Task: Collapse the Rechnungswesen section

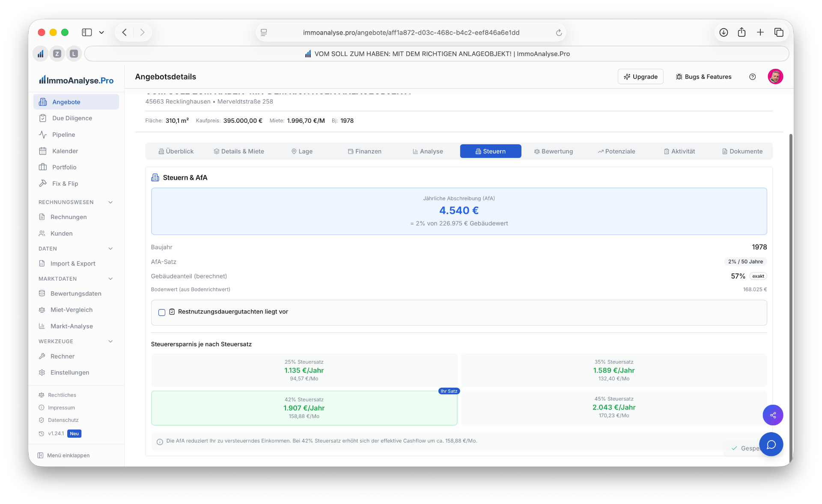Action: tap(110, 202)
